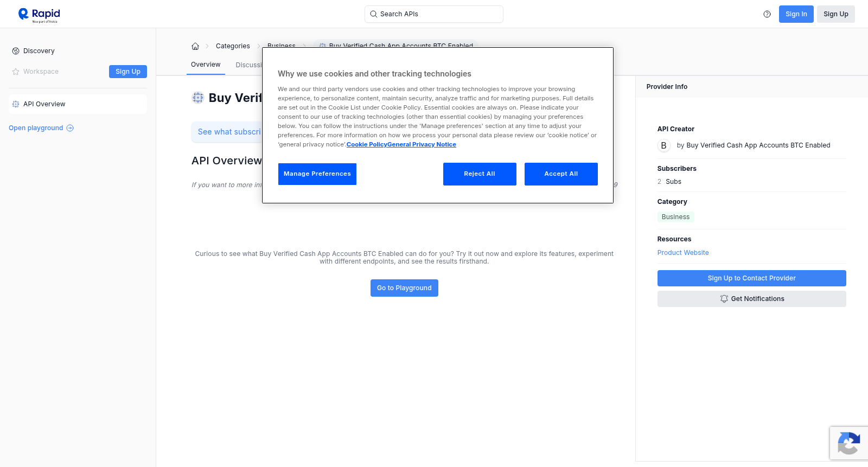
Task: Open playground link in sidebar
Action: tap(41, 128)
